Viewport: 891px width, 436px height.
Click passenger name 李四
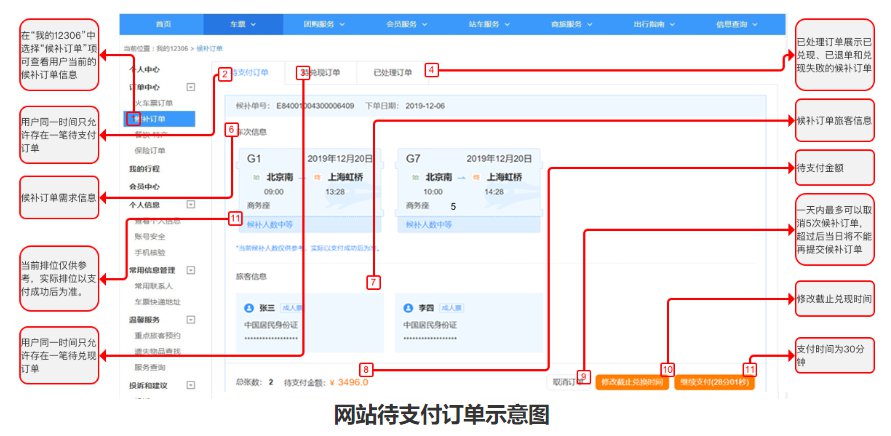click(x=426, y=308)
